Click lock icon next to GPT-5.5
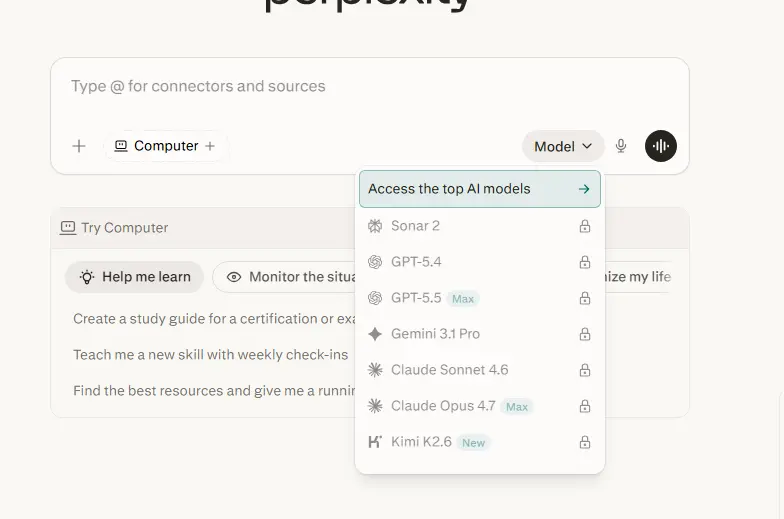The width and height of the screenshot is (784, 519). (584, 298)
